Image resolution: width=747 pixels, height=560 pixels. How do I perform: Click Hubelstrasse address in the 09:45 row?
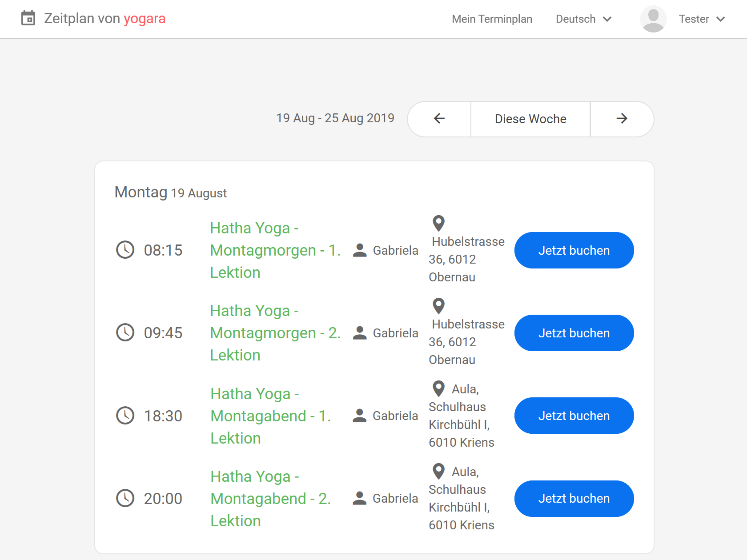(x=467, y=342)
